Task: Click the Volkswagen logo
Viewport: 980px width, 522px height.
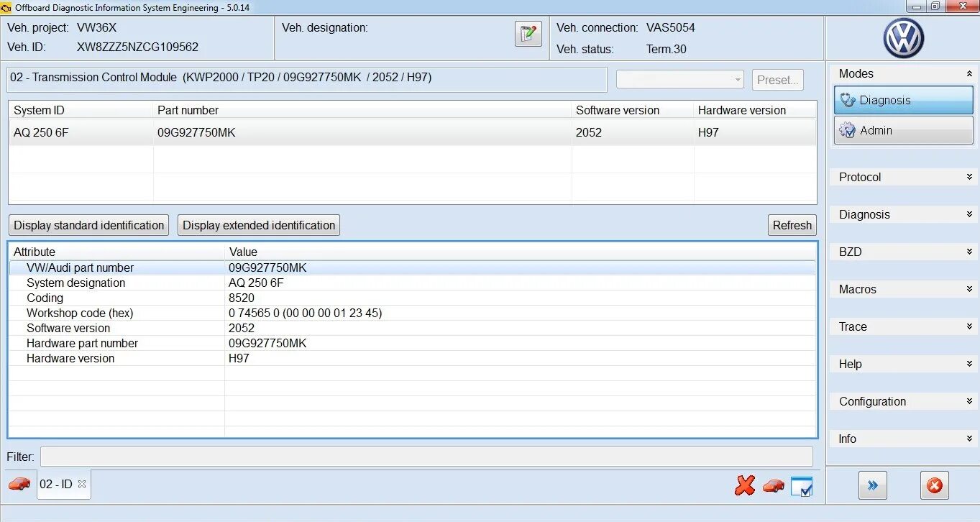Action: (903, 38)
